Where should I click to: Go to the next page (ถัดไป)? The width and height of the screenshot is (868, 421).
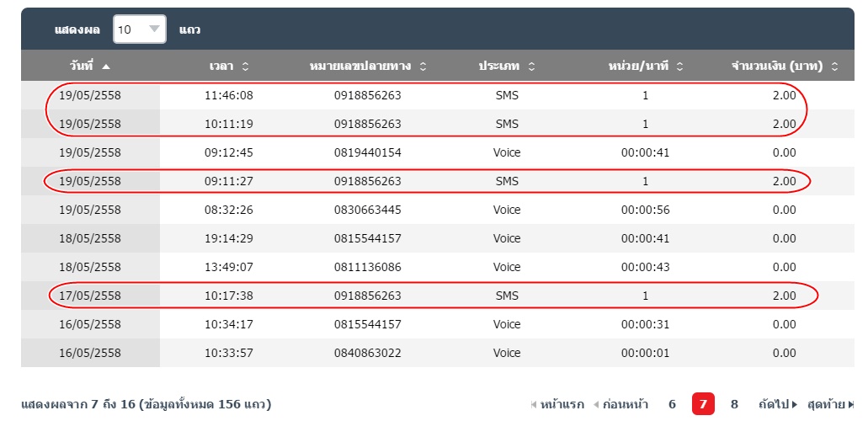point(778,404)
